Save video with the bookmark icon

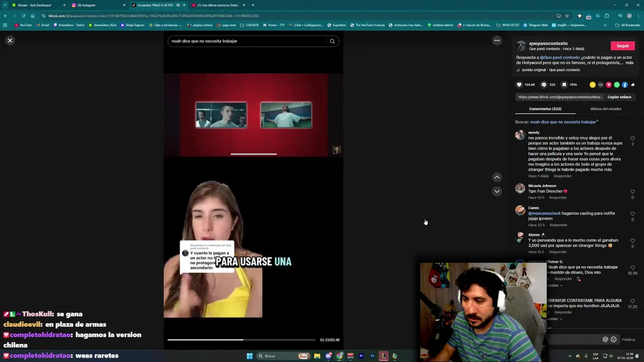coord(564,84)
